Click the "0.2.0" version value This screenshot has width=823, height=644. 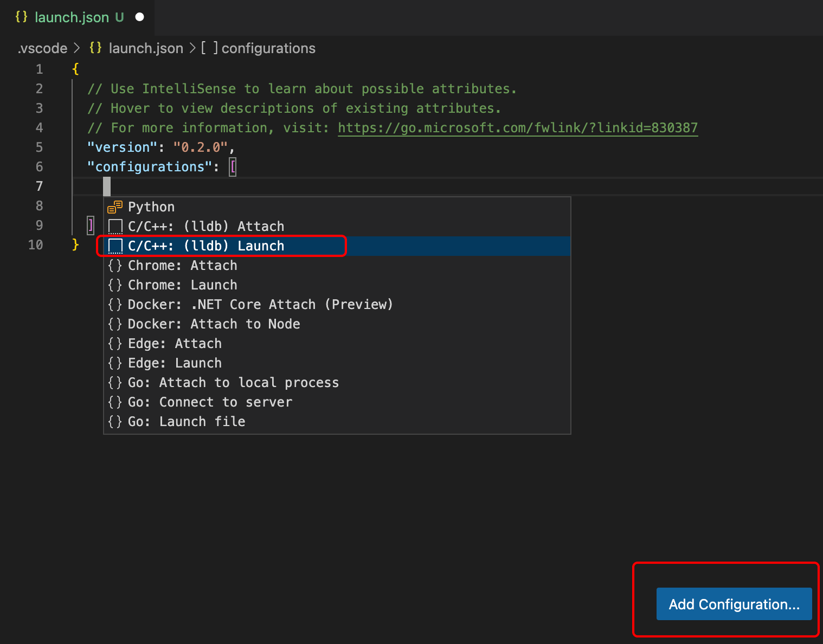[x=201, y=147]
